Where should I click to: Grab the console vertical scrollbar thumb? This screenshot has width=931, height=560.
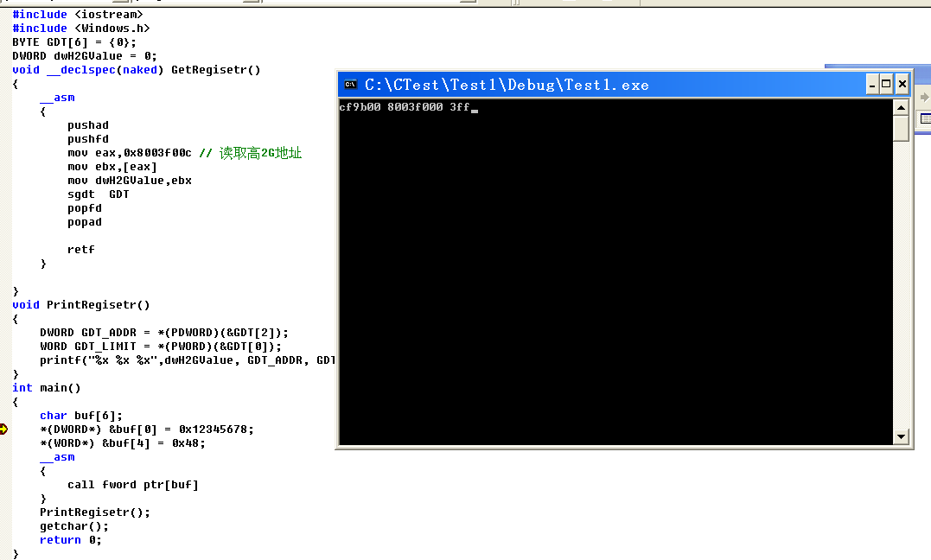coord(902,128)
